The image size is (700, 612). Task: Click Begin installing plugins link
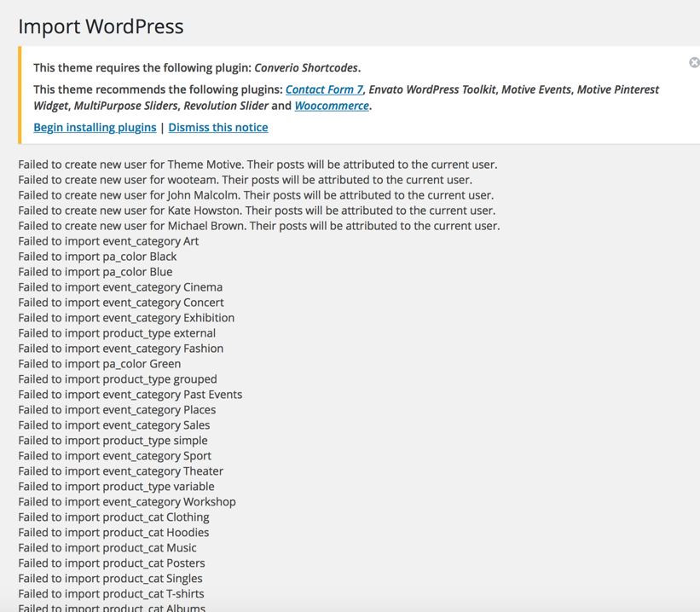click(x=95, y=128)
